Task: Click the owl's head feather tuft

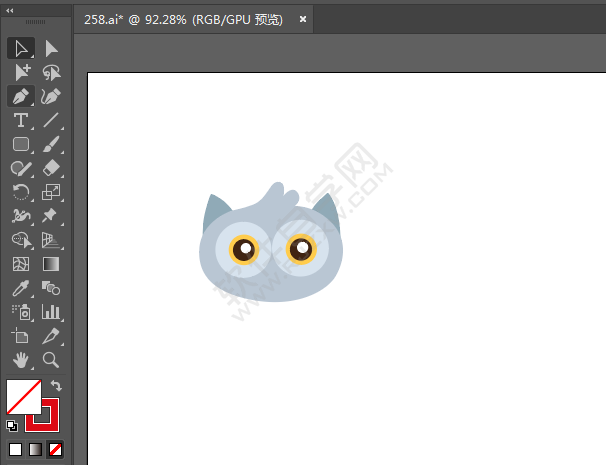Action: click(x=278, y=196)
